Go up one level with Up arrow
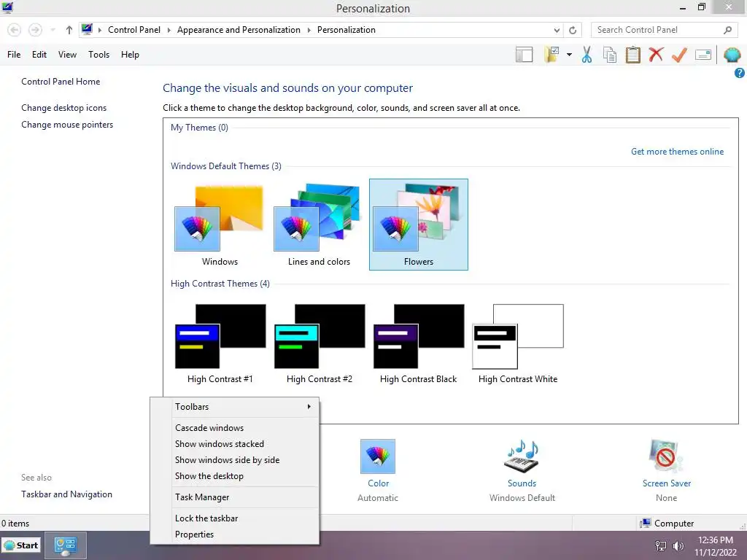747x560 pixels. 69,30
